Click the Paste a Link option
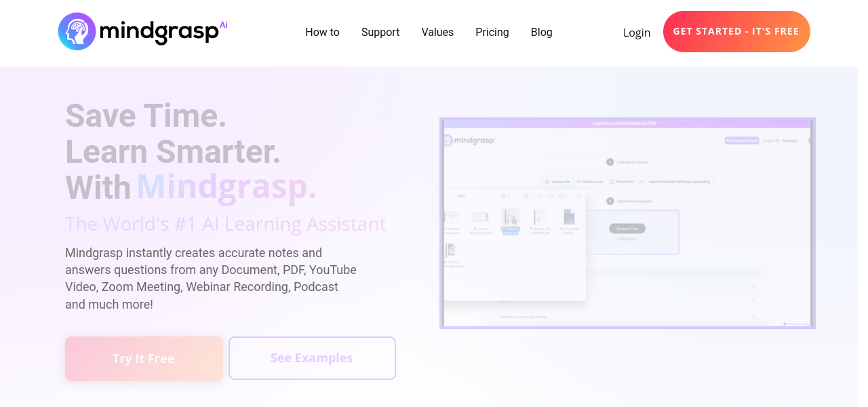This screenshot has height=407, width=868. tap(590, 182)
